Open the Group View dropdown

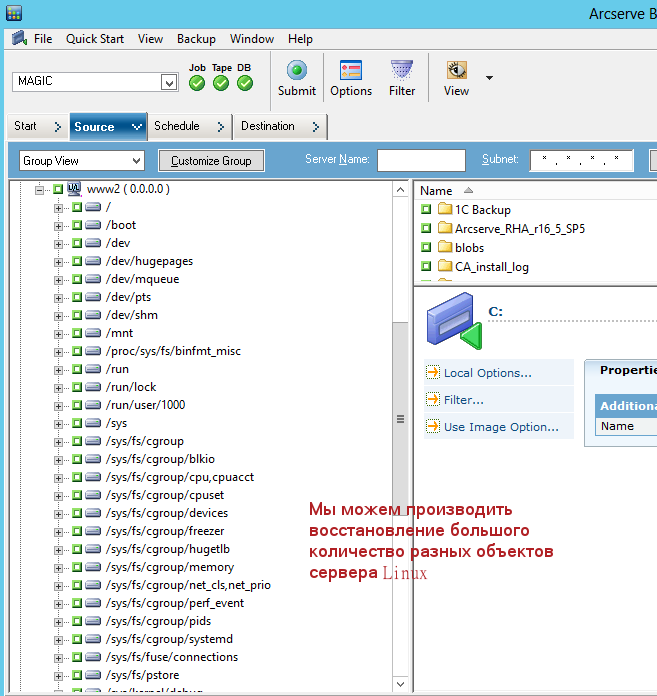coord(136,161)
